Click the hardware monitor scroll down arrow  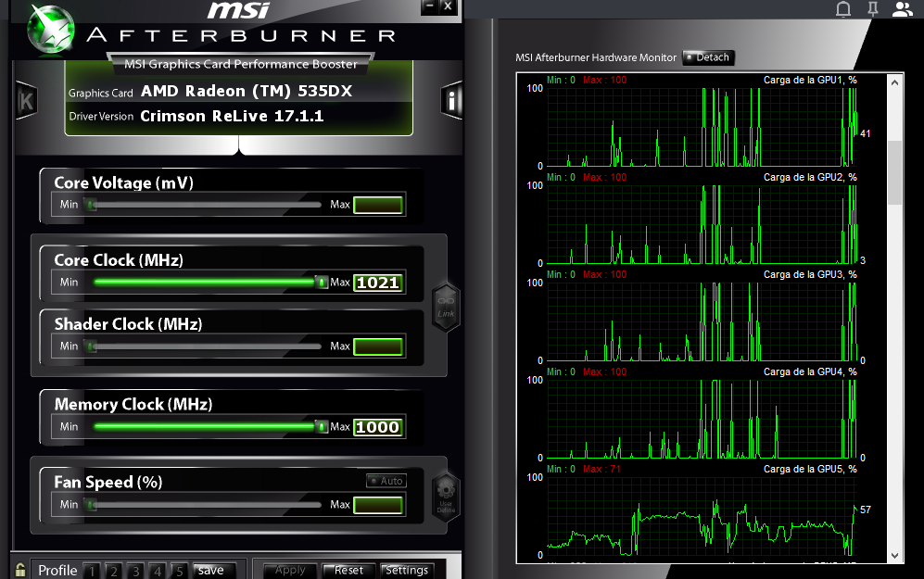(894, 556)
